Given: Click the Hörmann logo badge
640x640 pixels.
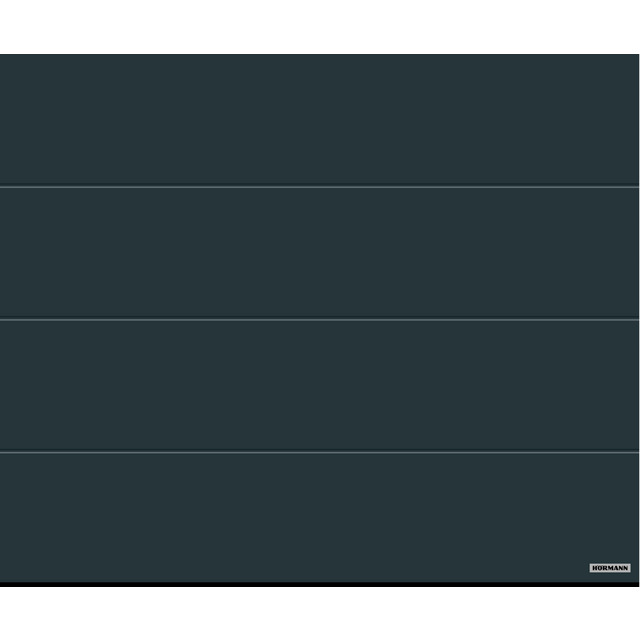Looking at the screenshot, I should pos(610,568).
